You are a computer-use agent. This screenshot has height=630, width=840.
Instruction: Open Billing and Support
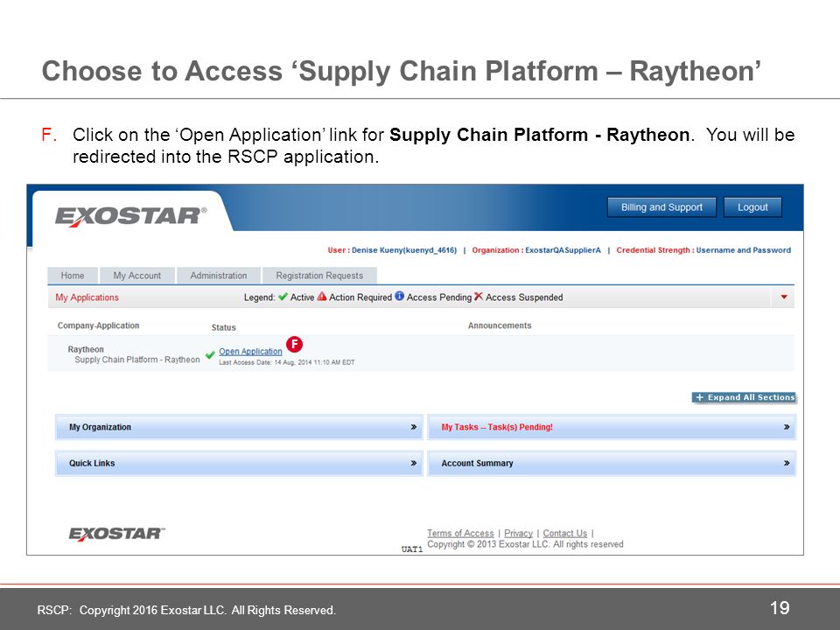tap(661, 207)
